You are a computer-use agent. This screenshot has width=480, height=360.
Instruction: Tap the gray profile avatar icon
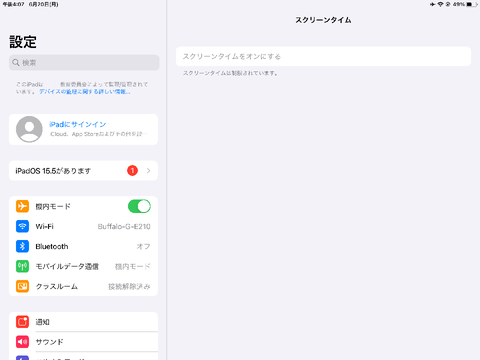point(29,129)
